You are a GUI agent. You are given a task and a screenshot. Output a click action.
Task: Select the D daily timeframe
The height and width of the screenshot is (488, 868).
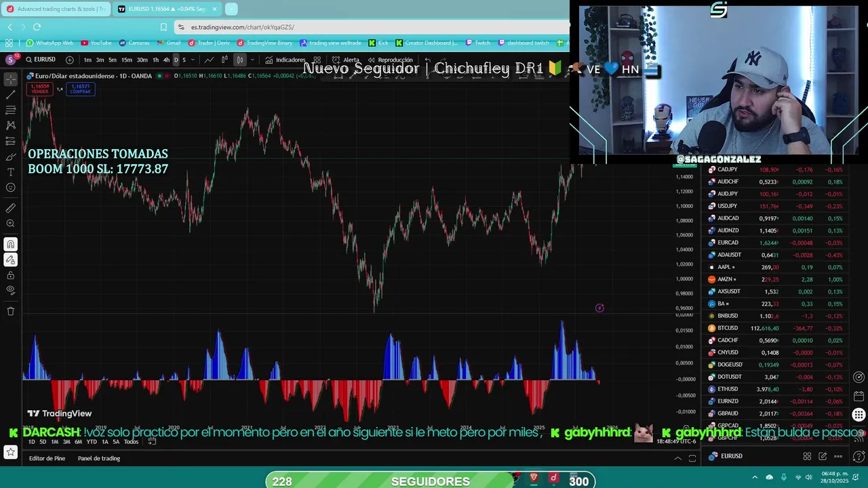point(176,60)
